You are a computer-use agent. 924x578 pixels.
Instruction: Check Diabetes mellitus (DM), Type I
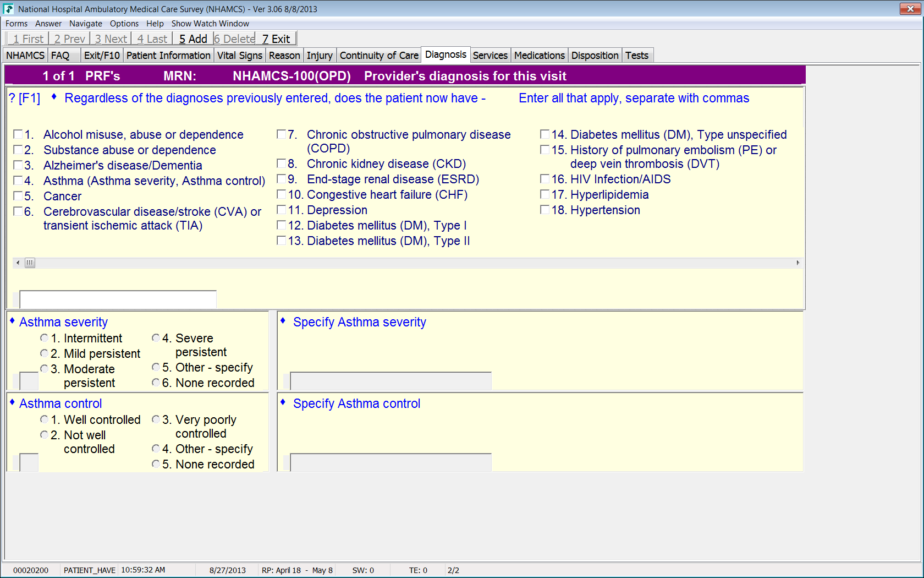coord(282,225)
